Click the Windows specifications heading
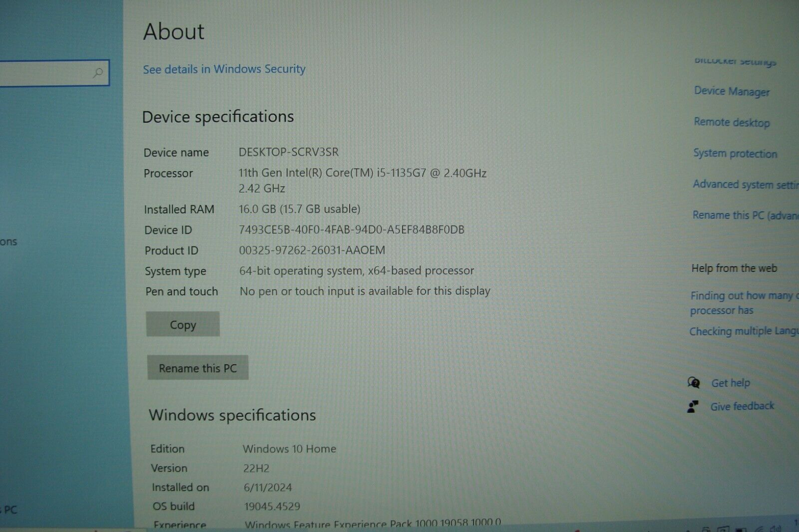 click(232, 415)
